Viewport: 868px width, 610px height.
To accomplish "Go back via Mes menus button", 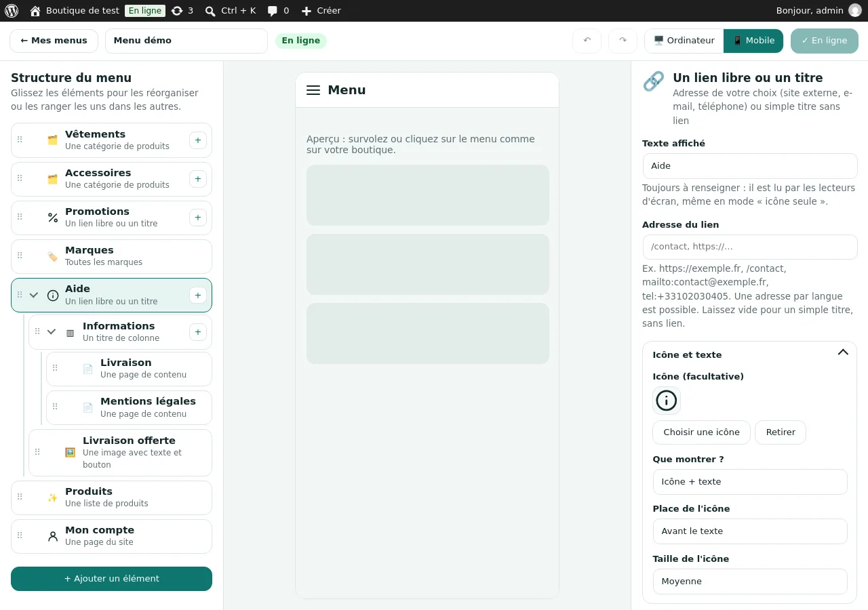I will [54, 41].
